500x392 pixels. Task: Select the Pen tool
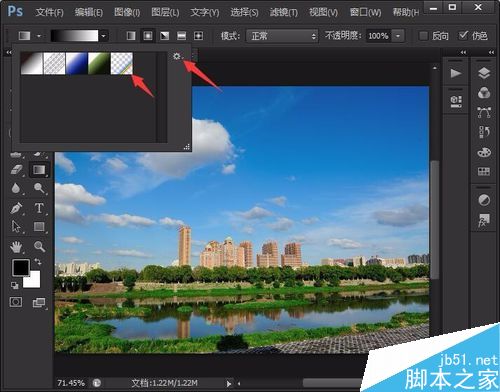coord(16,208)
